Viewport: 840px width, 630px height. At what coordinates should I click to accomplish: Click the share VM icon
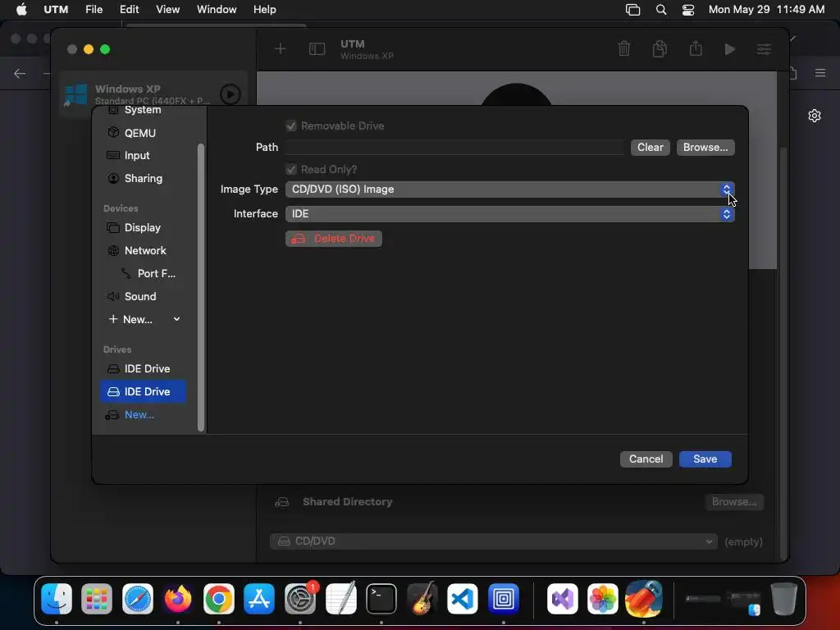coord(696,48)
